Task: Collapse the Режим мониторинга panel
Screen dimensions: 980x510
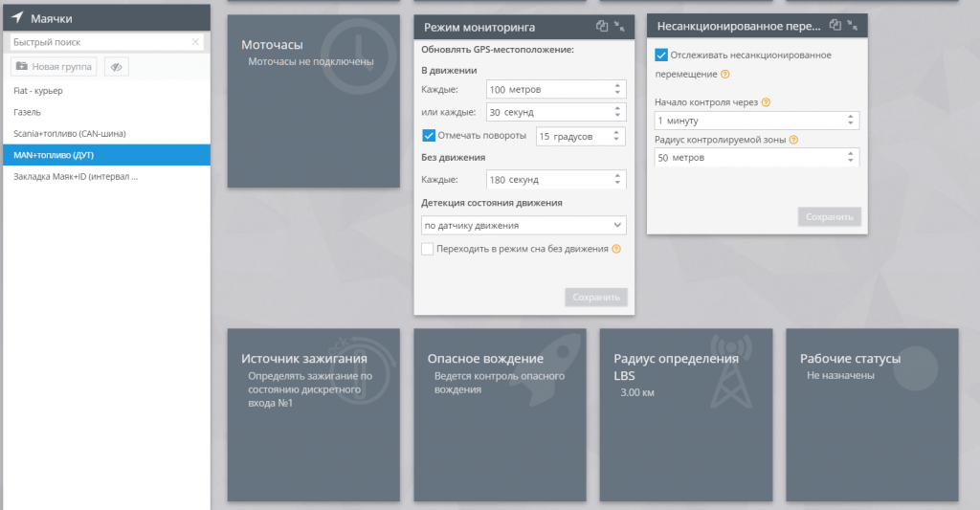Action: click(x=620, y=27)
